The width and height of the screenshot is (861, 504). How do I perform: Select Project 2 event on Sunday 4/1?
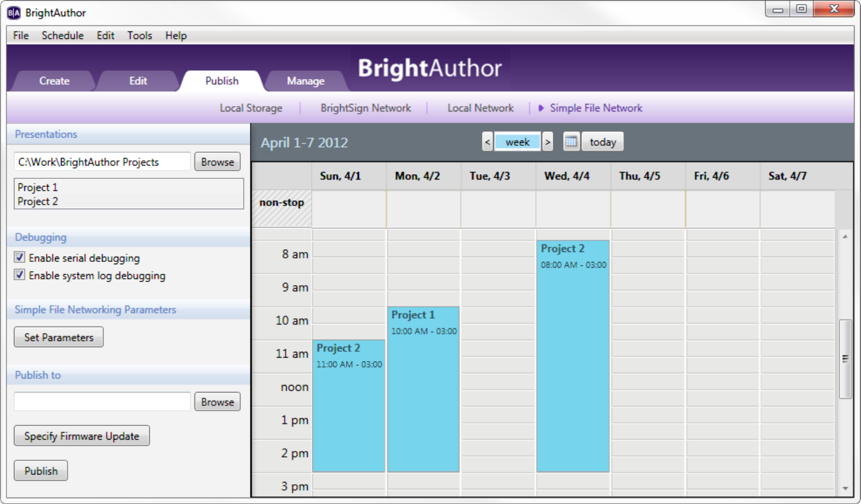coord(349,406)
